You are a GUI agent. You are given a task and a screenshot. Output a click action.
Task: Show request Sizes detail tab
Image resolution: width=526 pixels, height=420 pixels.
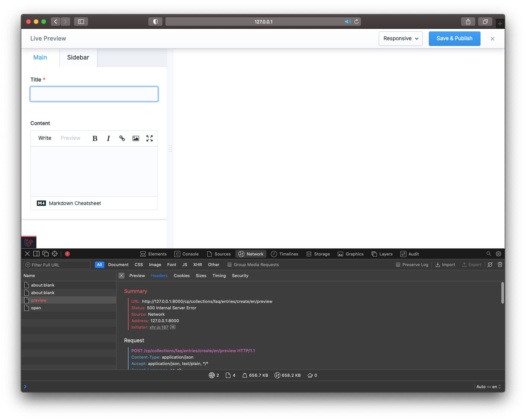click(201, 276)
